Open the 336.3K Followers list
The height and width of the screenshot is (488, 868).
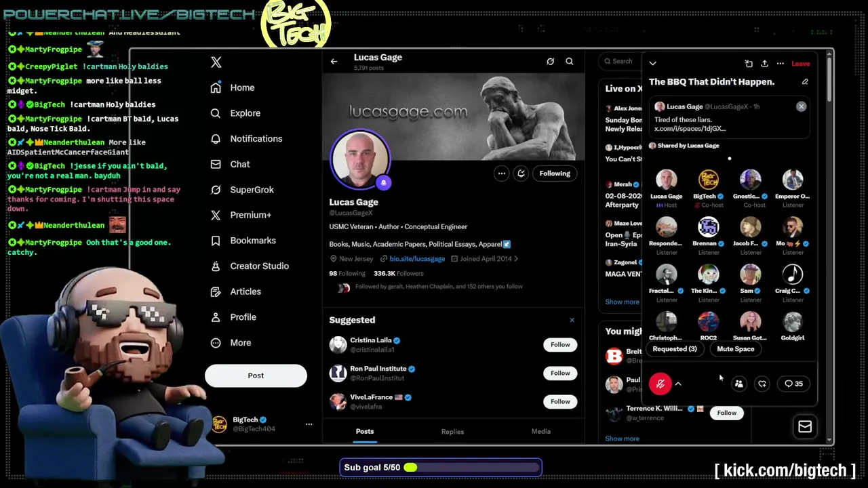coord(398,273)
